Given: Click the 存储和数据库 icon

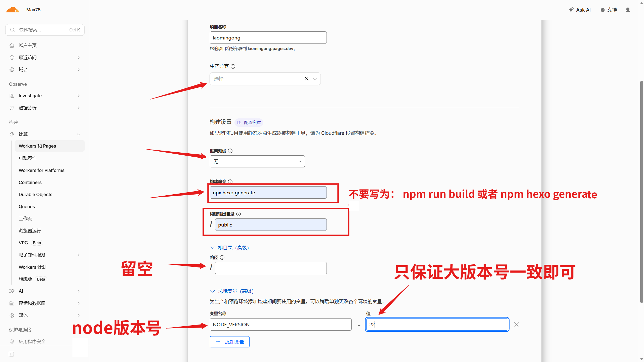Looking at the screenshot, I should [12, 303].
